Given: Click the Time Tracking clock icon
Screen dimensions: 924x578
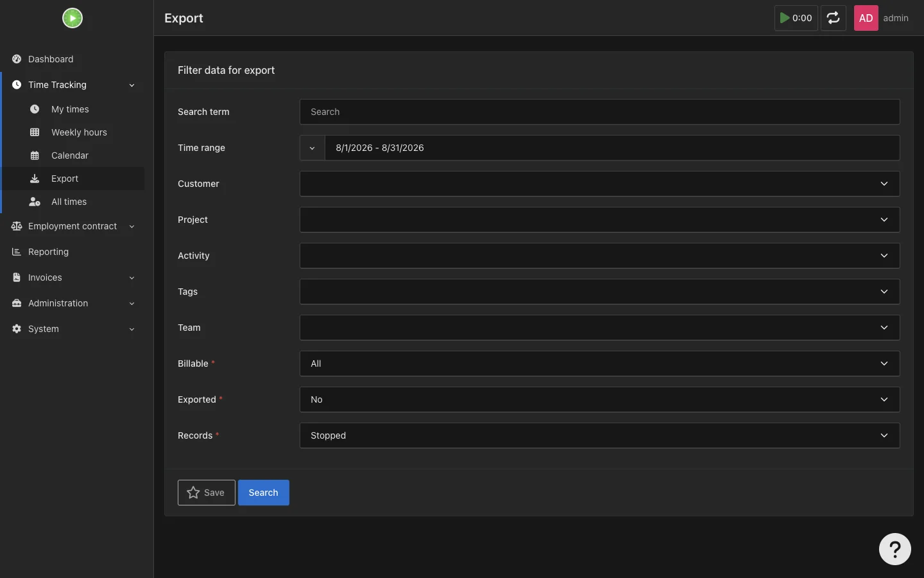Looking at the screenshot, I should (17, 85).
